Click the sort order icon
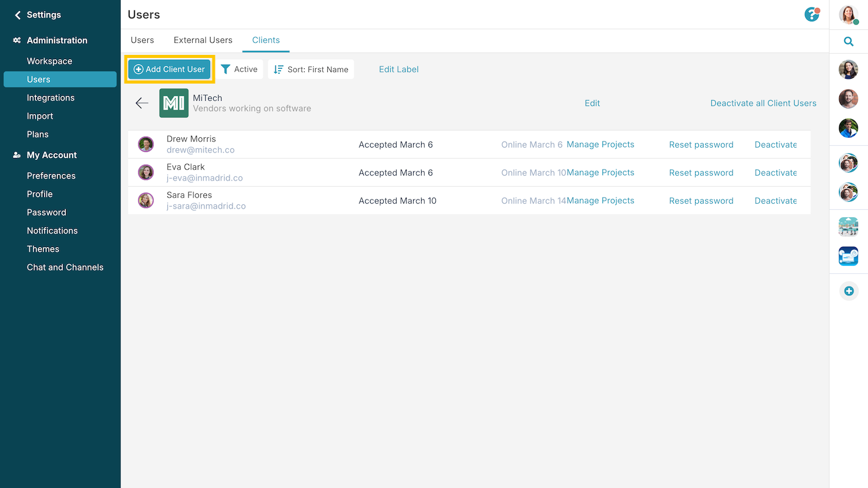Image resolution: width=868 pixels, height=488 pixels. point(278,70)
